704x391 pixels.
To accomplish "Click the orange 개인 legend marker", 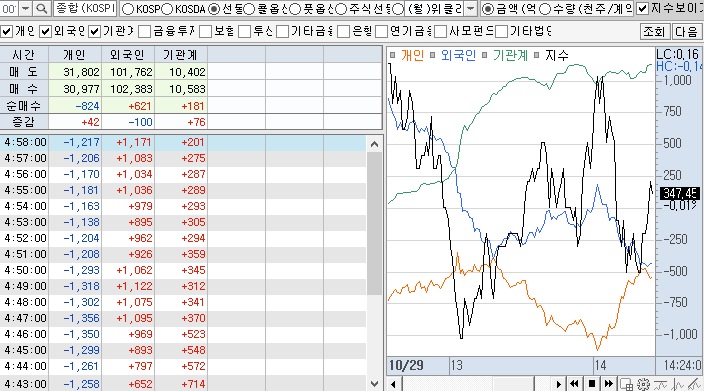I will (392, 55).
